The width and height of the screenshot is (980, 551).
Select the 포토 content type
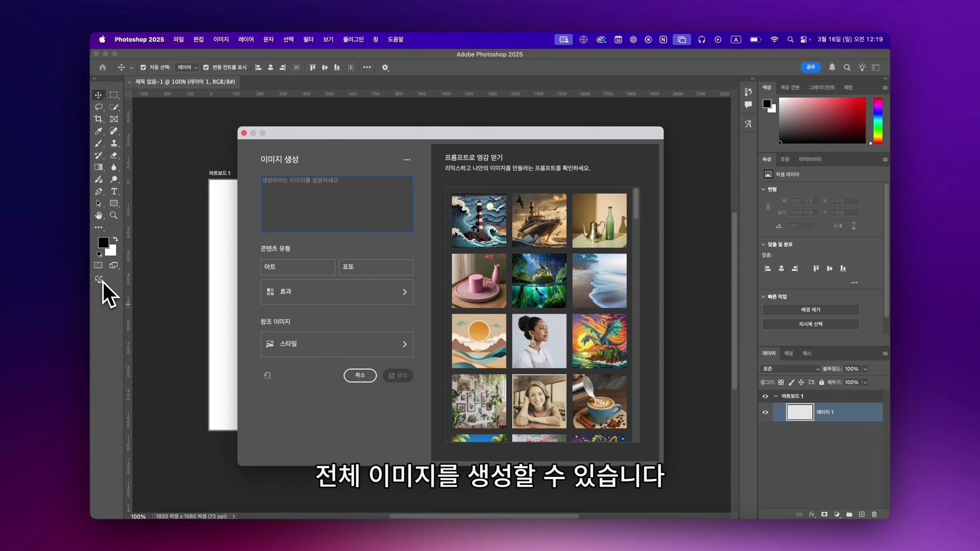pos(376,267)
